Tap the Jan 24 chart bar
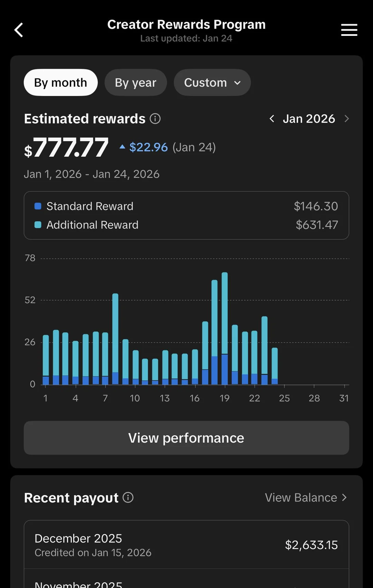The width and height of the screenshot is (373, 588). 275,366
